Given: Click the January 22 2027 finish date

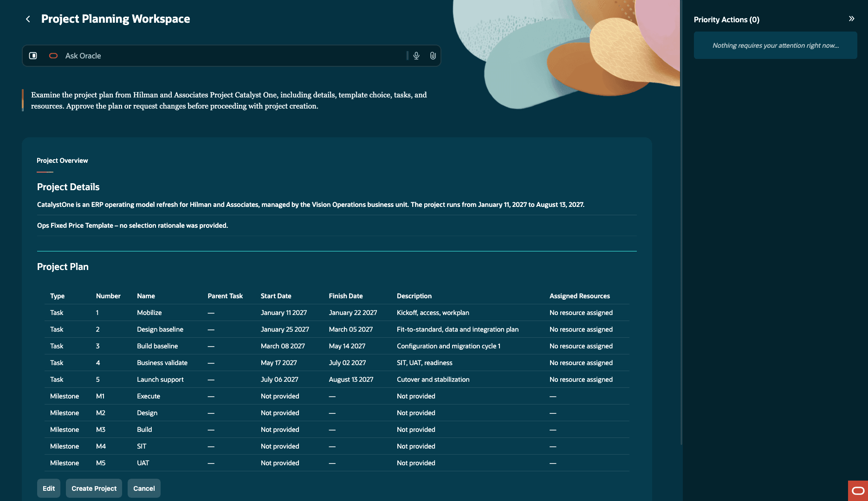Looking at the screenshot, I should click(x=353, y=313).
